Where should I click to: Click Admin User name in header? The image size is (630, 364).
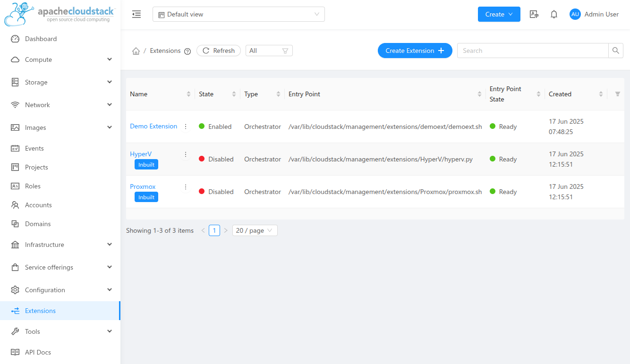(602, 14)
